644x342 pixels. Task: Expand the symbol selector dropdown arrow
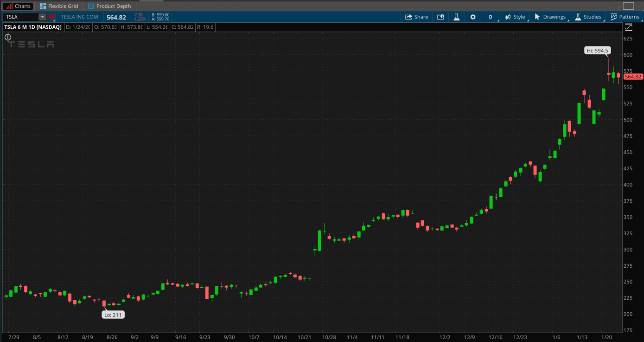point(42,17)
